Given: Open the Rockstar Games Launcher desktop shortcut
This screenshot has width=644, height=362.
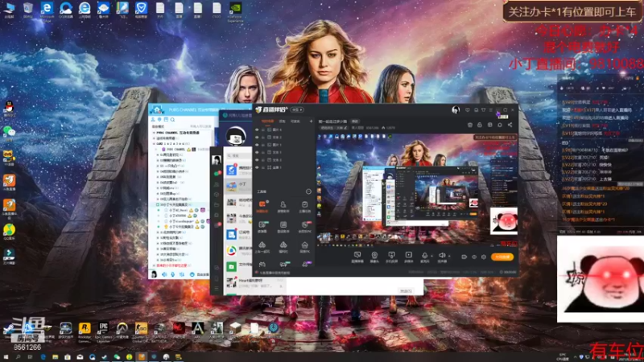Looking at the screenshot, I should pyautogui.click(x=85, y=331).
